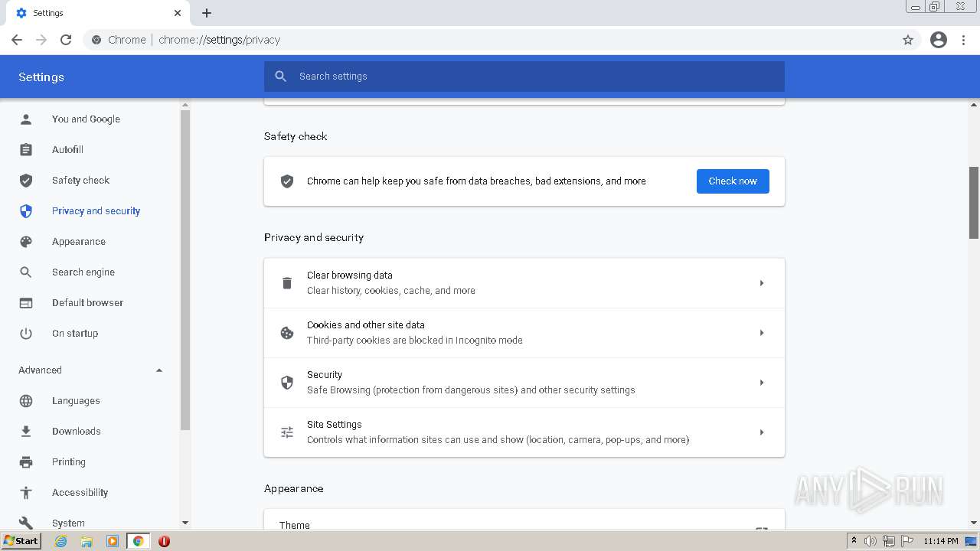Viewport: 980px width, 551px height.
Task: Close the Settings tab
Action: (178, 13)
